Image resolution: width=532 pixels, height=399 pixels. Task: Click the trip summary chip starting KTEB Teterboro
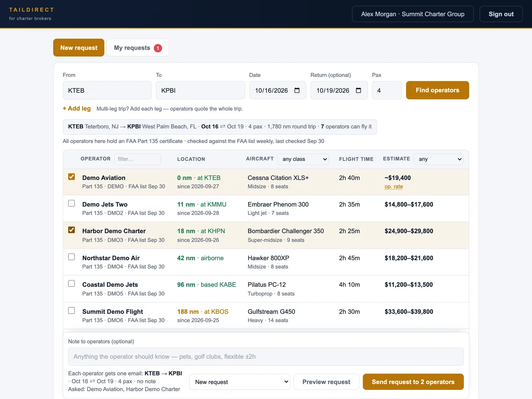pos(220,126)
